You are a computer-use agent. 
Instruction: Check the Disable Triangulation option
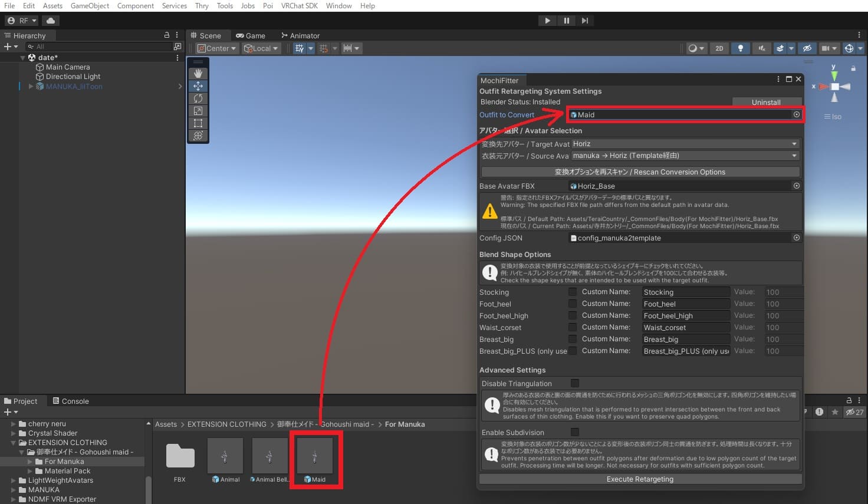575,383
